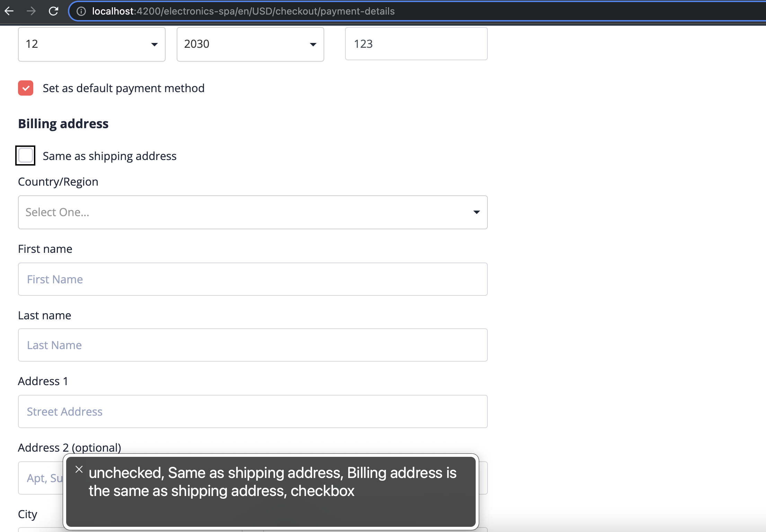
Task: Click the page reload icon
Action: 54,11
